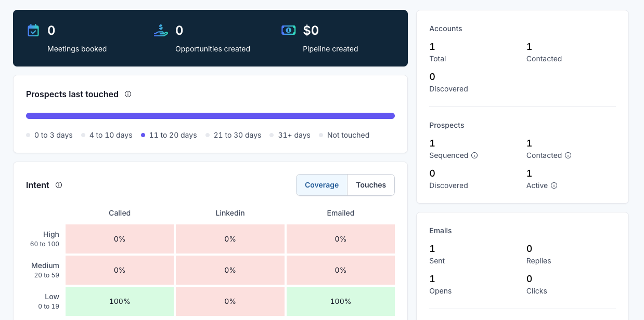Click the purple prospects last touched bar
The width and height of the screenshot is (644, 320).
pos(210,115)
